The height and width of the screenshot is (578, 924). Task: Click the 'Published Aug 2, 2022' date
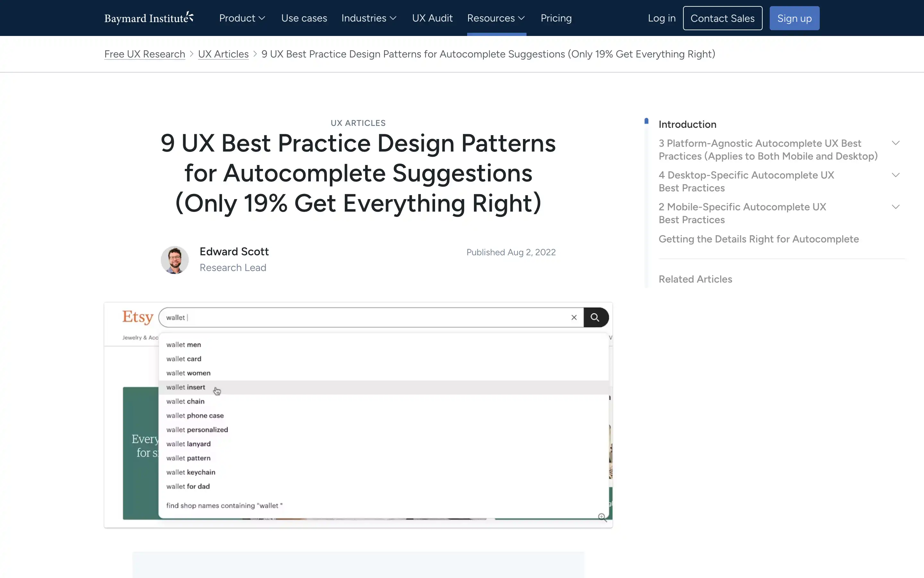click(x=511, y=252)
